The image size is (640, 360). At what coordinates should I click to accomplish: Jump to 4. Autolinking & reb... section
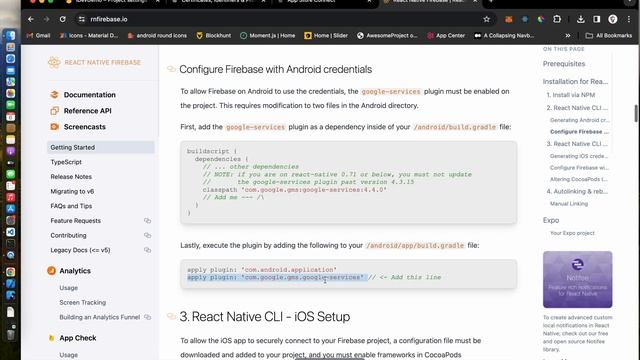[x=577, y=191]
